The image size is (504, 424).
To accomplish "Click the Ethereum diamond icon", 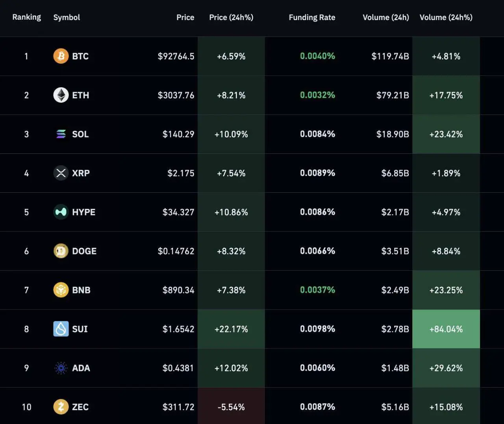I will tap(61, 95).
